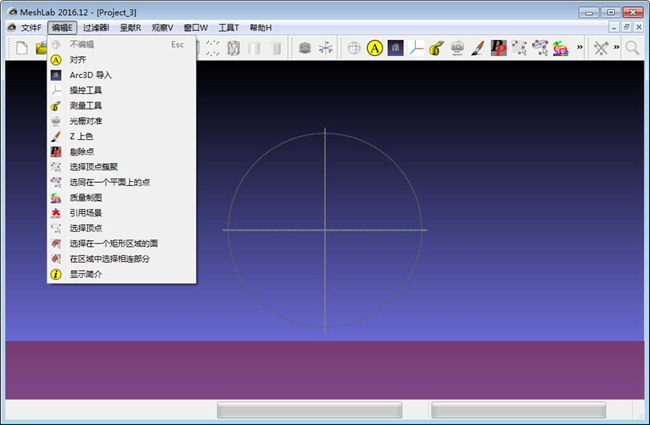The width and height of the screenshot is (650, 425).
Task: Choose 显示简介 in the edit menu
Action: [121, 274]
